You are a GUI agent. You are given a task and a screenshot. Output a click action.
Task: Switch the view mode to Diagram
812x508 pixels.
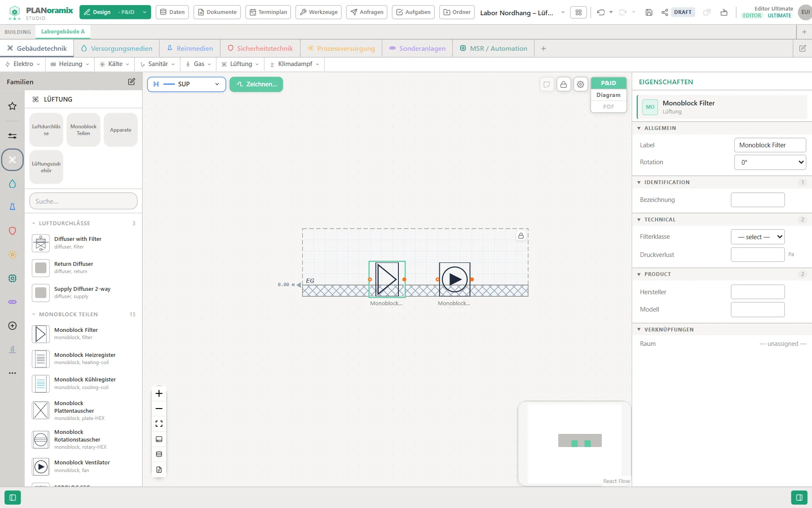coord(608,95)
